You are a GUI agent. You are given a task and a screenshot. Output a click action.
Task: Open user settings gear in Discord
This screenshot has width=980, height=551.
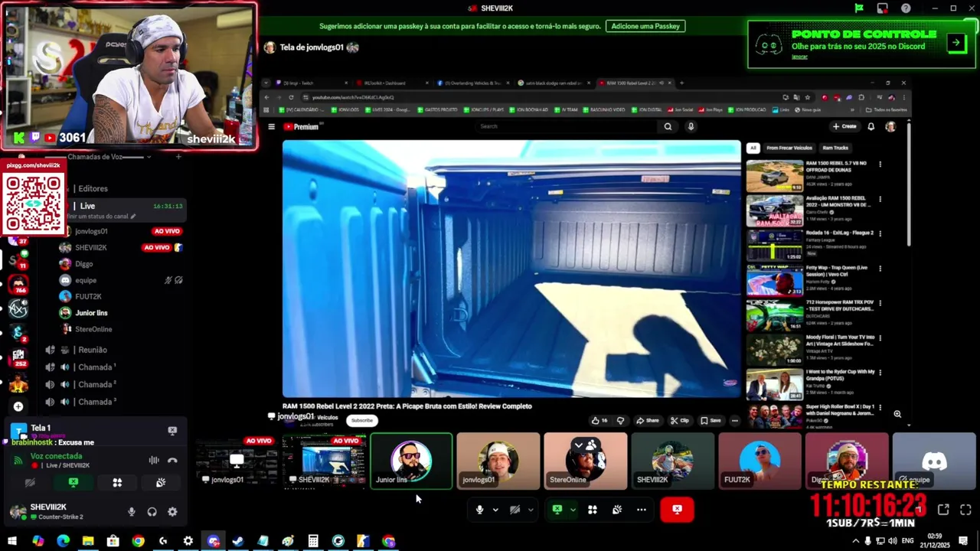pyautogui.click(x=172, y=512)
